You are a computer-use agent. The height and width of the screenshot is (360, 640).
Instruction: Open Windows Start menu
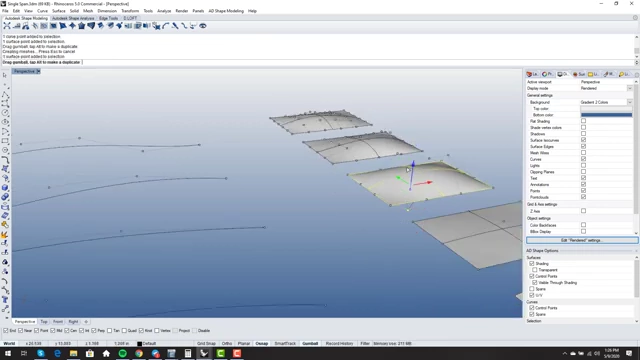[8, 353]
